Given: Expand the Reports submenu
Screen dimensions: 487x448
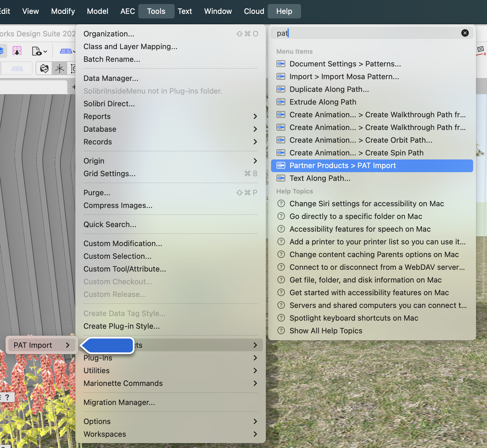Looking at the screenshot, I should pyautogui.click(x=255, y=116).
